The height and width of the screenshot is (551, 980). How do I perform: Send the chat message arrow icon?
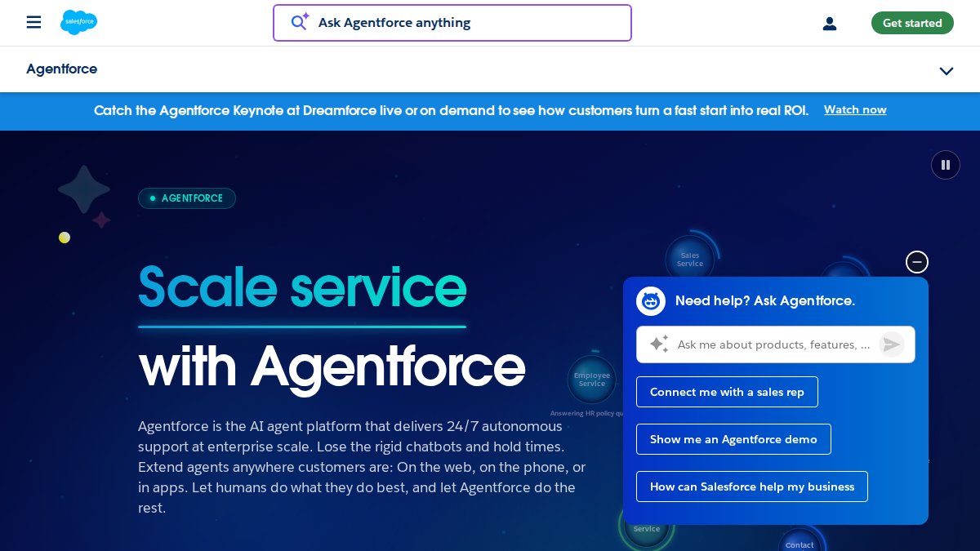coord(892,344)
